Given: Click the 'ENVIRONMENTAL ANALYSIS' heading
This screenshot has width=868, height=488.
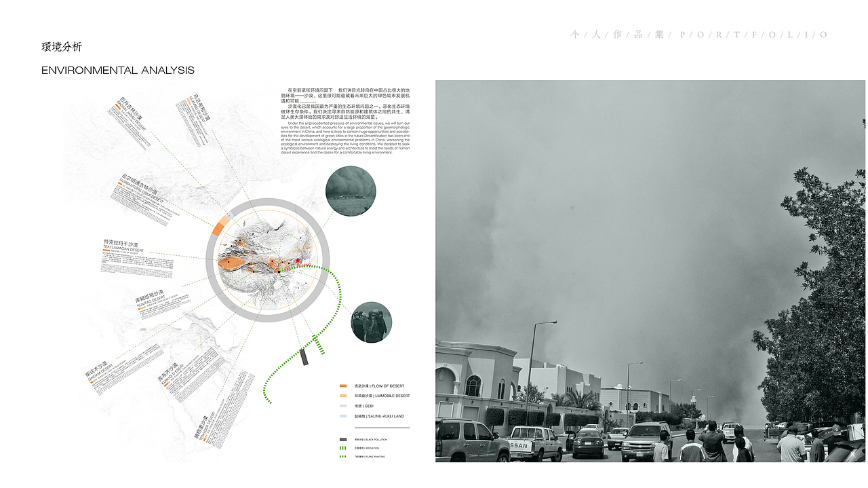Looking at the screenshot, I should [118, 71].
